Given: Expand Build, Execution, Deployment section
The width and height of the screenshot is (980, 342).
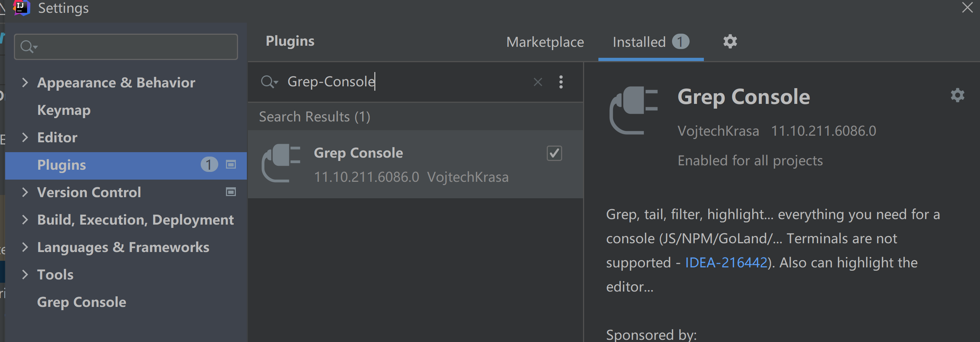Looking at the screenshot, I should [x=25, y=219].
